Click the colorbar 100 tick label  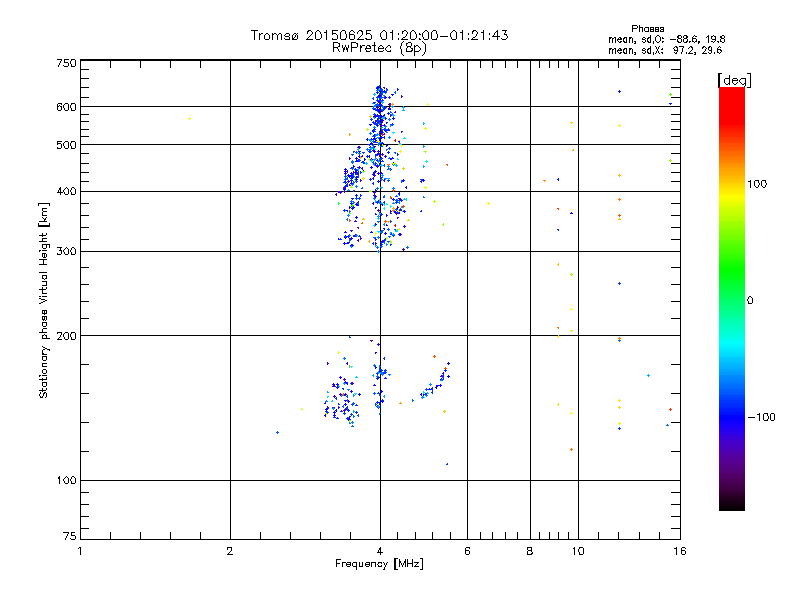tap(757, 184)
